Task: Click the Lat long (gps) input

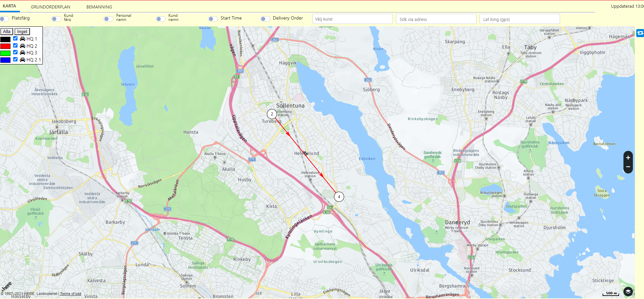Action: pyautogui.click(x=520, y=19)
